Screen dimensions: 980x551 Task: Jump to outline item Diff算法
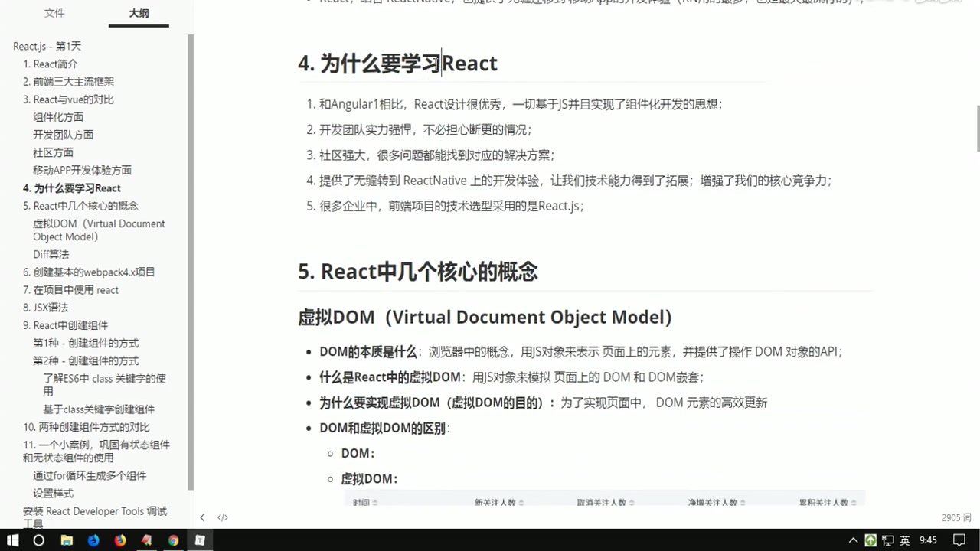[51, 254]
